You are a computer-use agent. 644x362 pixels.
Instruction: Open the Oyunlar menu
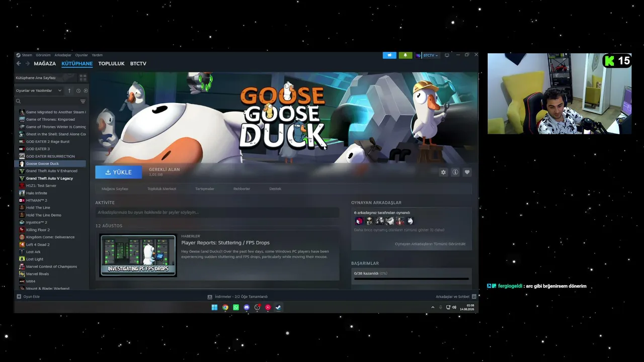click(82, 55)
